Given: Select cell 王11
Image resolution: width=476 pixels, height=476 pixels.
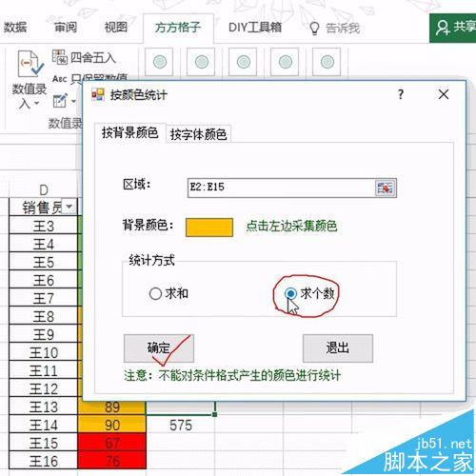Looking at the screenshot, I should click(x=44, y=369).
